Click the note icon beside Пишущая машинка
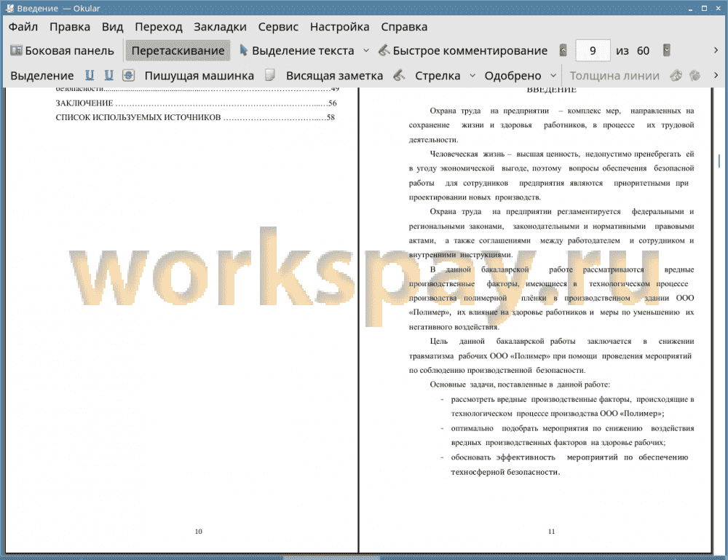This screenshot has height=560, width=728. [x=270, y=75]
